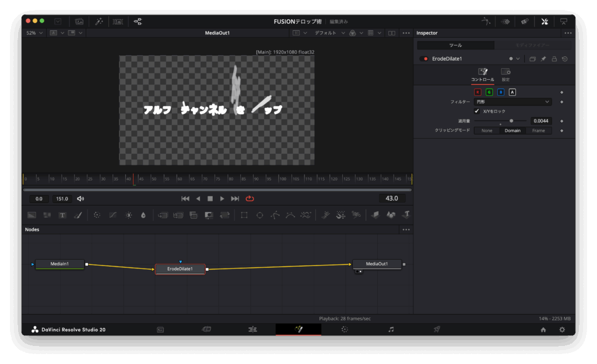Add a Blur node using the droplet icon
The height and width of the screenshot is (364, 597).
click(x=143, y=215)
